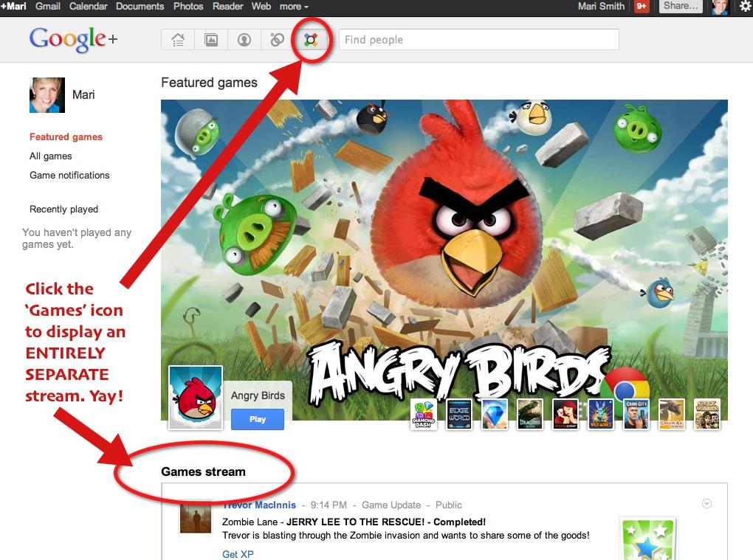Select the Crime City game thumbnail

636,414
